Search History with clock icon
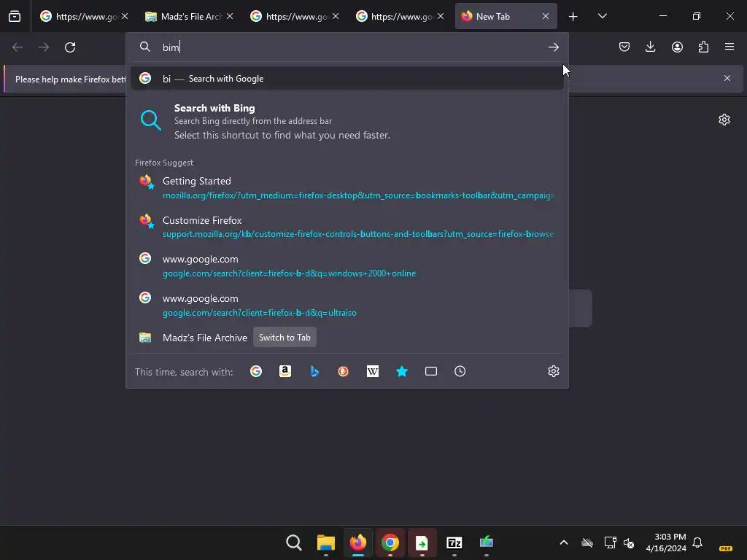The image size is (747, 560). 460,371
